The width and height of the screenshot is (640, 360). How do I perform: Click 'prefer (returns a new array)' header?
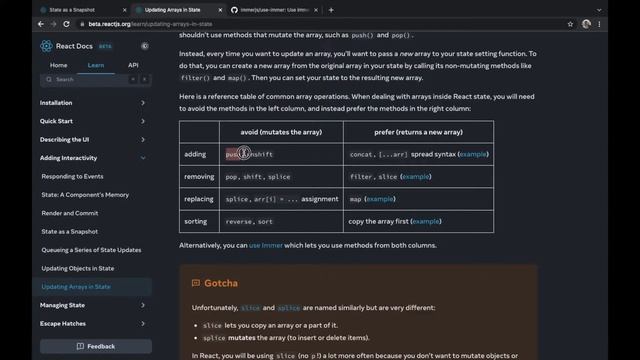point(418,132)
